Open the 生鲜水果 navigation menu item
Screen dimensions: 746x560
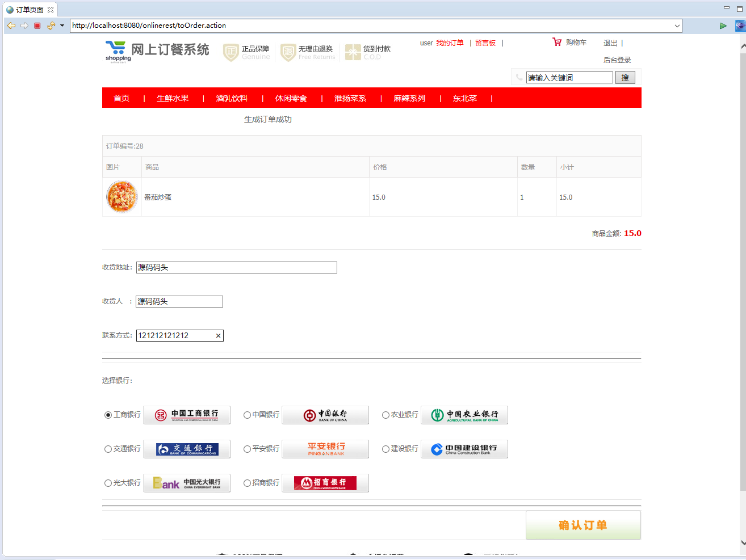[x=173, y=98]
